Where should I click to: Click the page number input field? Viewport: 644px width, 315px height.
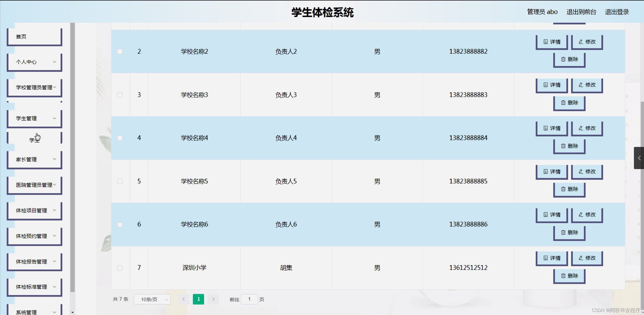[x=249, y=299]
